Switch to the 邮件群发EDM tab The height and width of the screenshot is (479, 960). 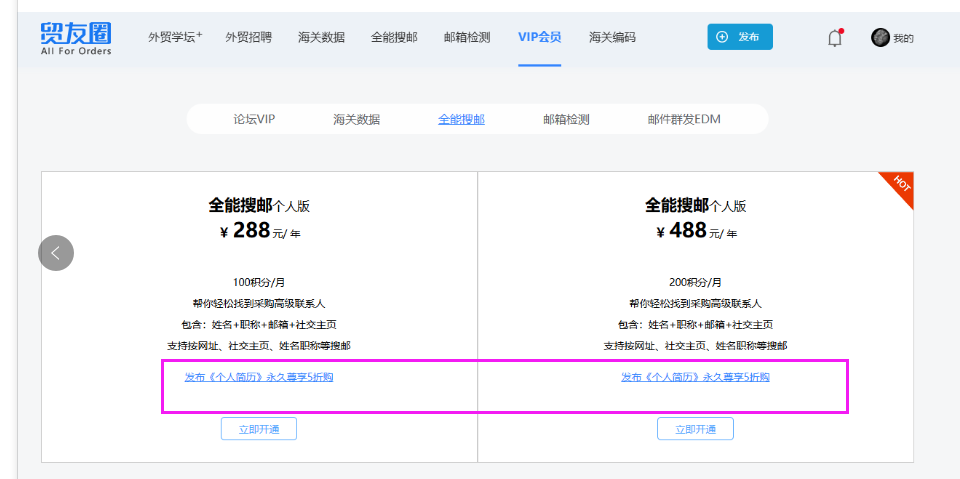(684, 119)
